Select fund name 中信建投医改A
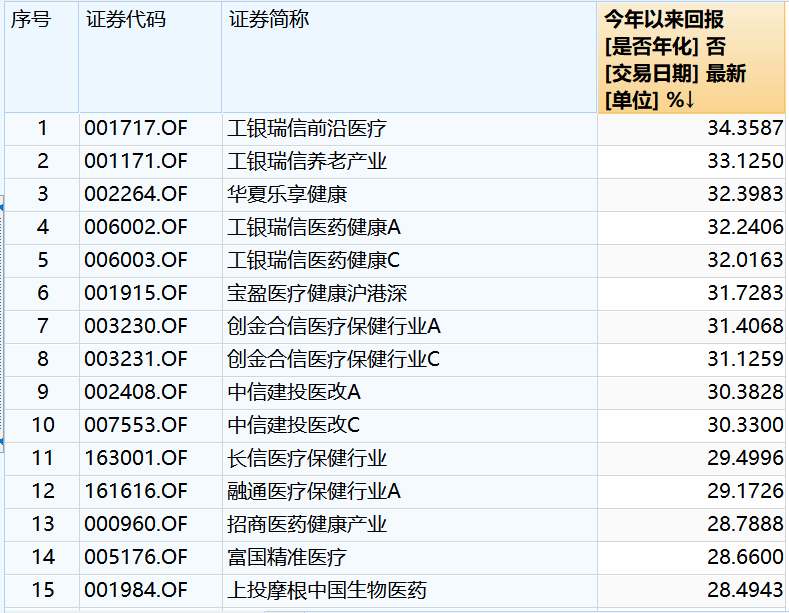This screenshot has width=789, height=613. (293, 392)
